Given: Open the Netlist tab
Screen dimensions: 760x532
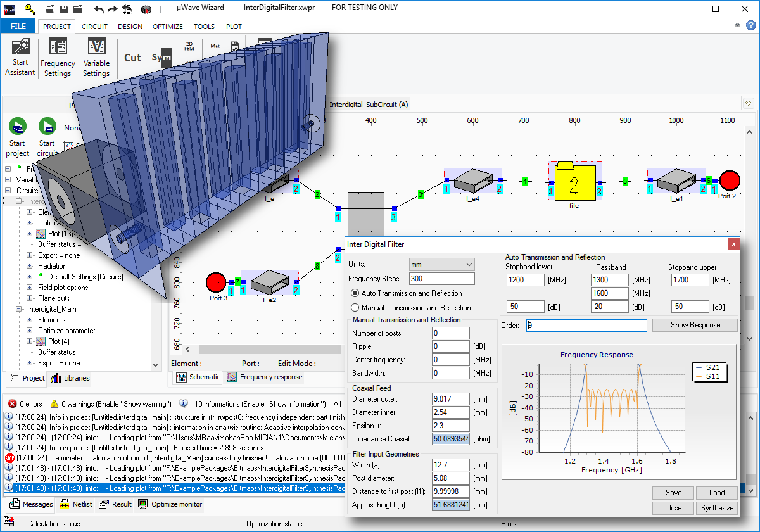Looking at the screenshot, I should pyautogui.click(x=76, y=504).
